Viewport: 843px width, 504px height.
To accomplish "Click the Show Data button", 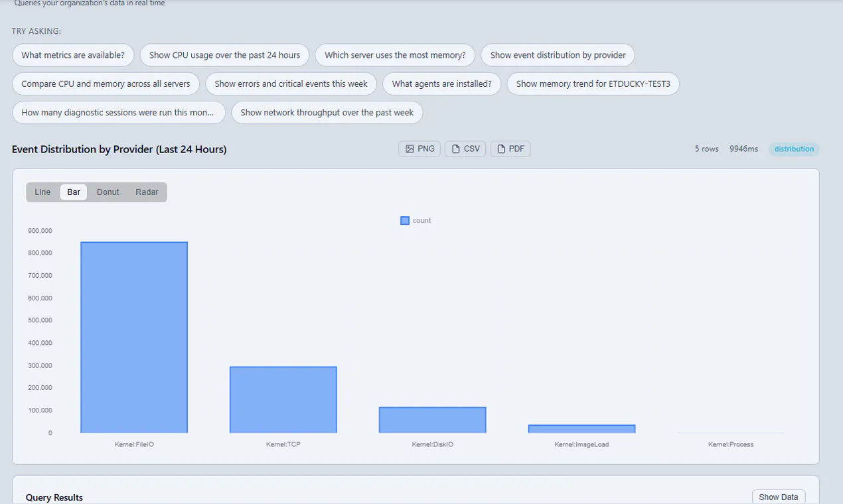I will [779, 497].
